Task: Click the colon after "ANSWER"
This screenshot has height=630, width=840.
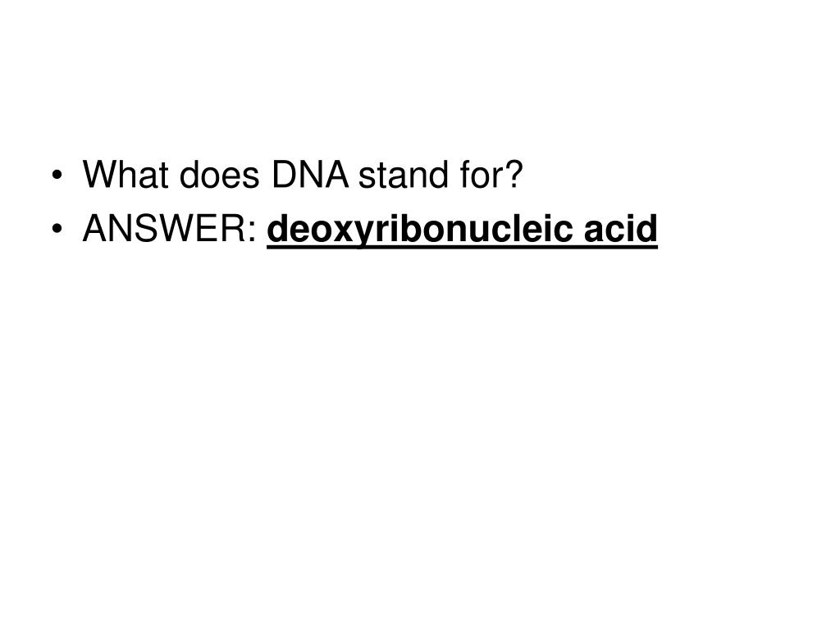Action: (253, 232)
